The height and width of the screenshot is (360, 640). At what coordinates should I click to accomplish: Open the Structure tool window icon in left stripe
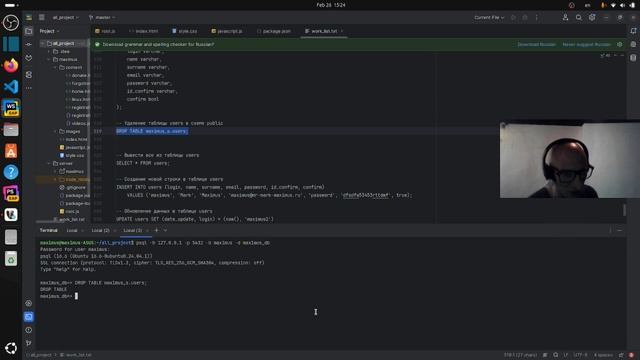click(x=29, y=74)
